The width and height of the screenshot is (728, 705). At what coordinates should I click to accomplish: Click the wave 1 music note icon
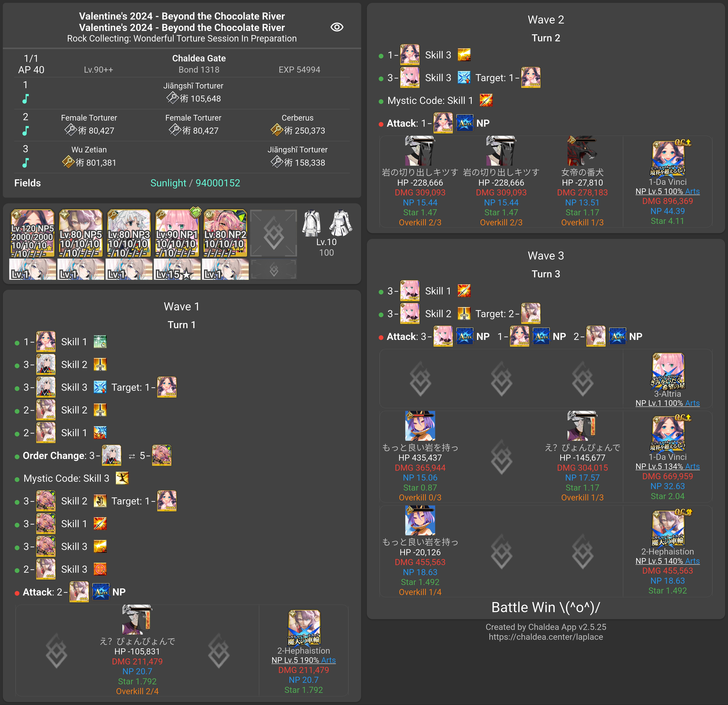tap(25, 99)
